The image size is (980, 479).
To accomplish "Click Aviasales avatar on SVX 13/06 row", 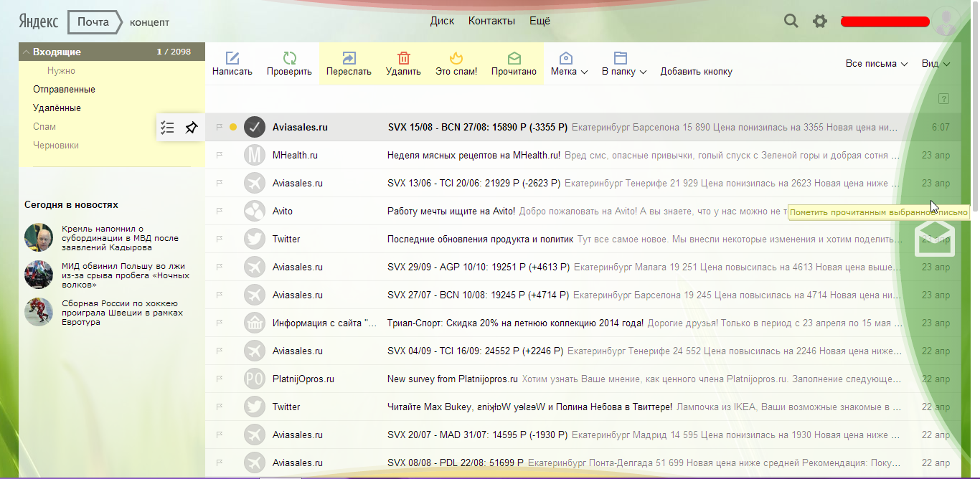I will [255, 183].
